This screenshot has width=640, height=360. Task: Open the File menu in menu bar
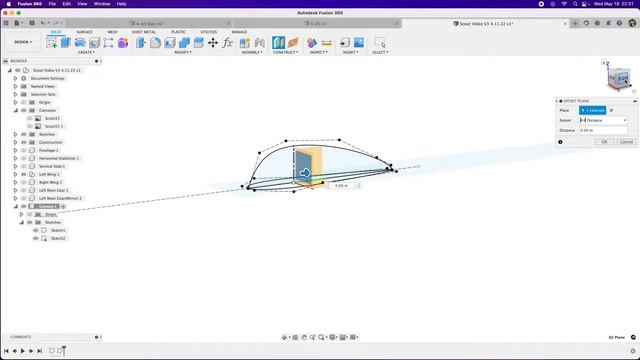point(52,4)
